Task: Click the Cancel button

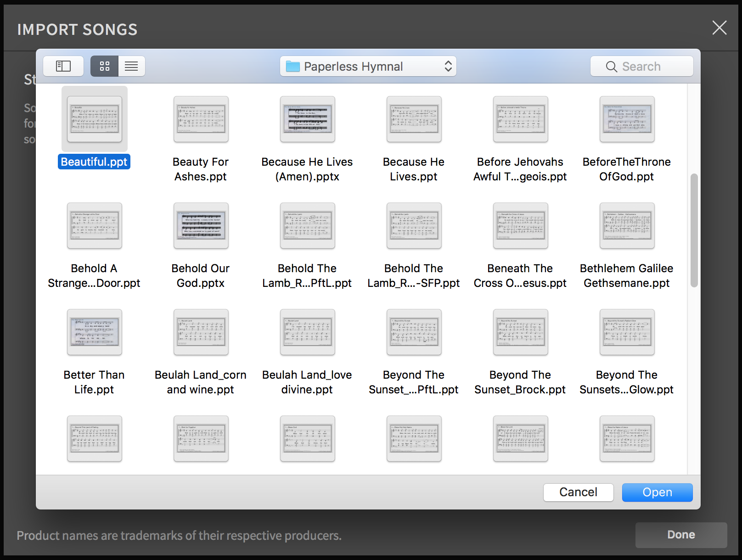Action: pyautogui.click(x=578, y=493)
